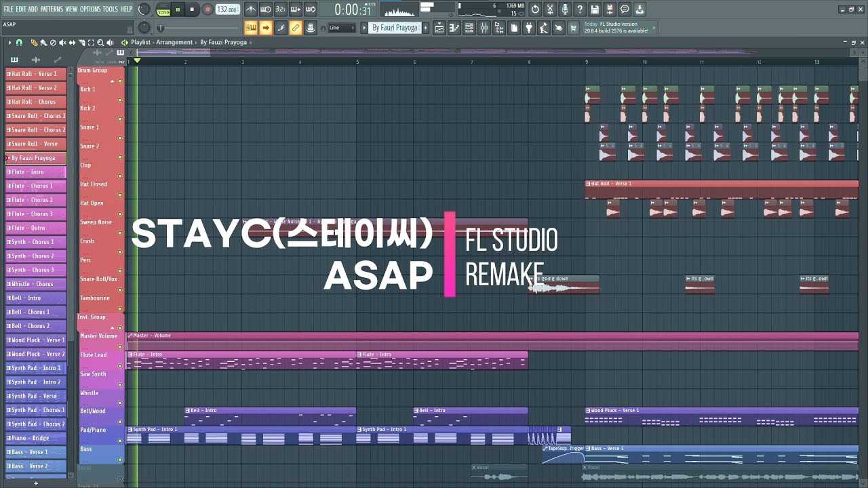Viewport: 868px width, 488px height.
Task: Mute the Hat Closed track
Action: click(x=120, y=195)
